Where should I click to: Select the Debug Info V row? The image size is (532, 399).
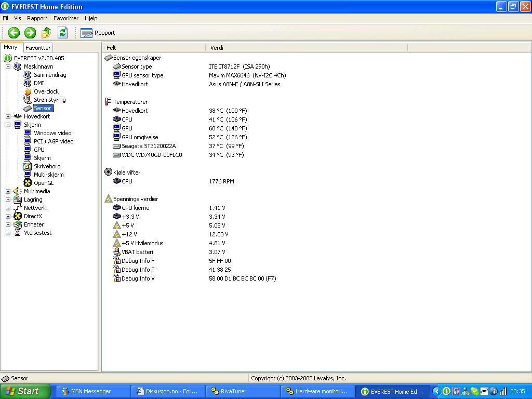194,278
